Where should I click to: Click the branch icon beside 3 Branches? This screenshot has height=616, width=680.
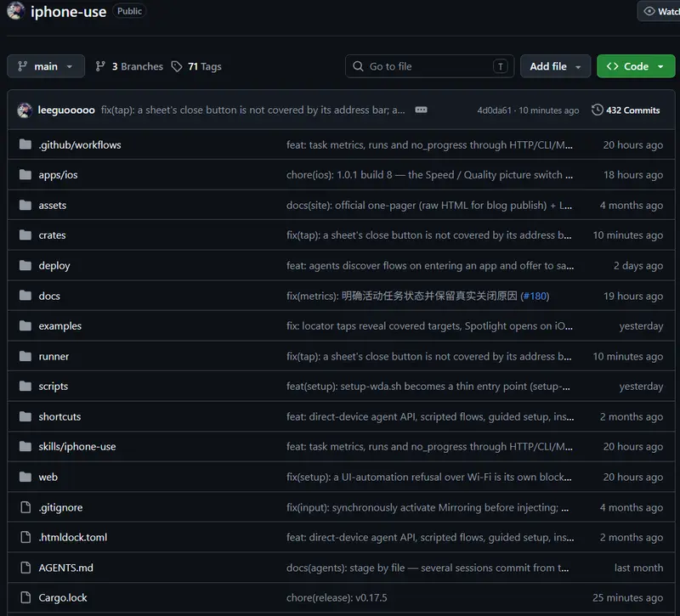(100, 66)
